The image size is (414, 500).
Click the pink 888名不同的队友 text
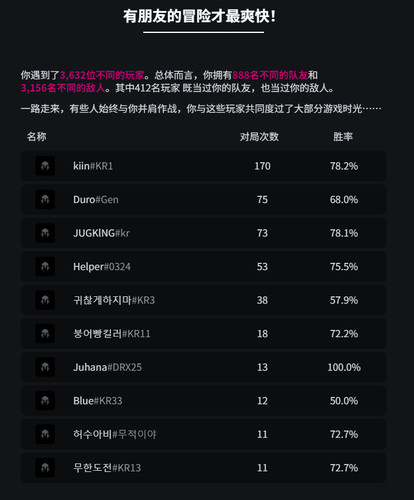click(270, 75)
